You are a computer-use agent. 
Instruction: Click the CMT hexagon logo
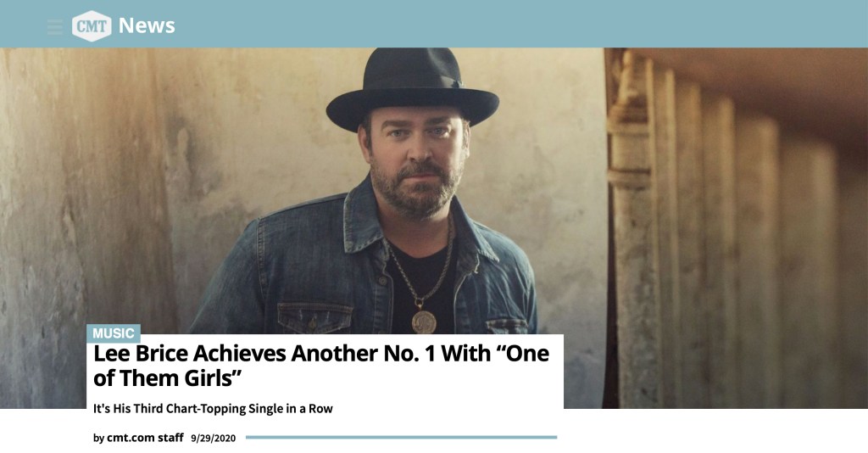[92, 25]
